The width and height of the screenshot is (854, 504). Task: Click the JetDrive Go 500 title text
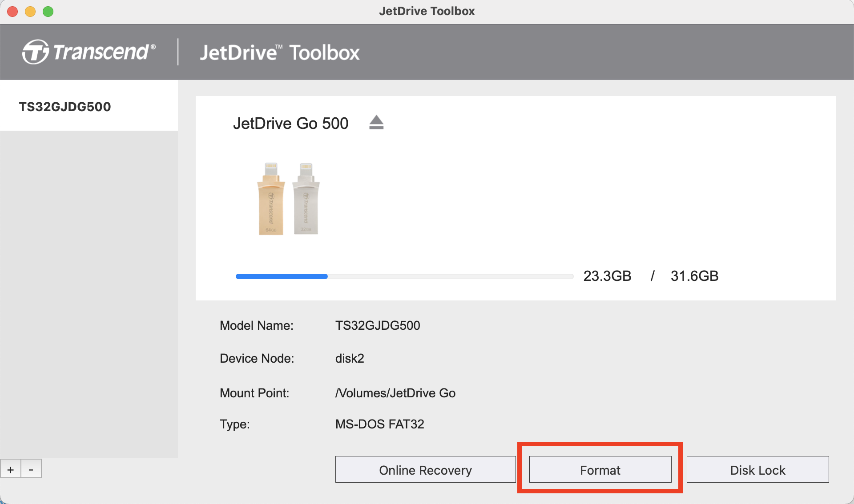tap(290, 123)
